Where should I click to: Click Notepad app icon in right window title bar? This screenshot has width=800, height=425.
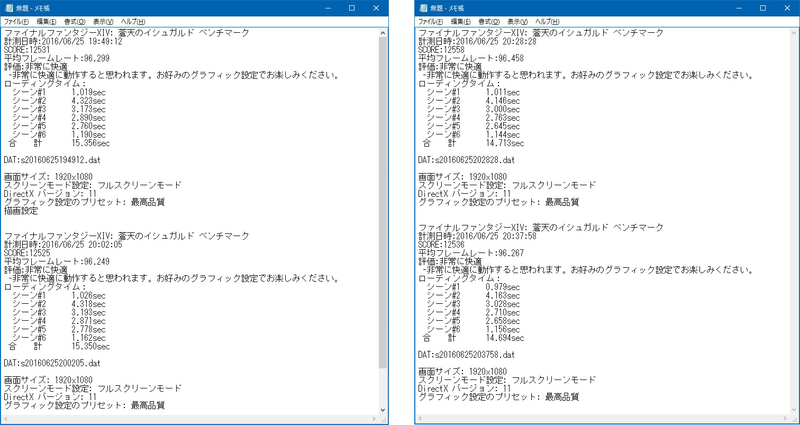click(x=423, y=8)
